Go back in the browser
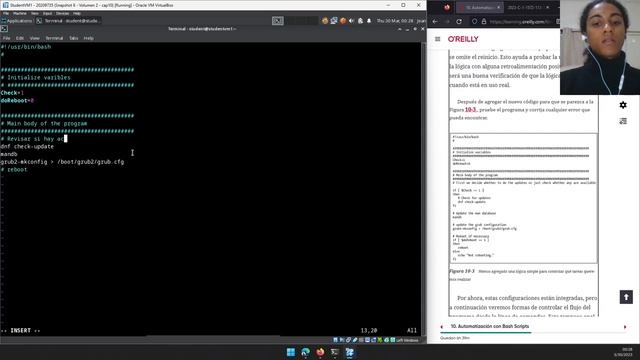Viewport: 640px width, 360px height. (435, 22)
